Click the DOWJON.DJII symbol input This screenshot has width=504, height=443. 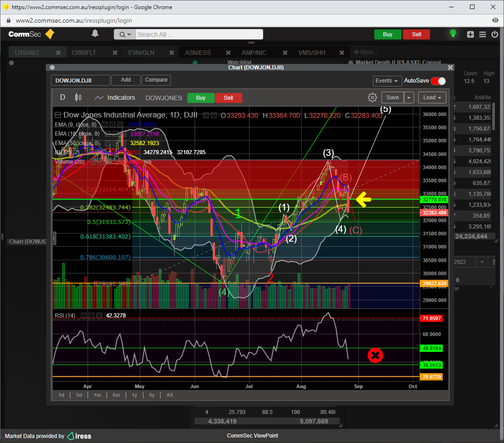tap(80, 80)
